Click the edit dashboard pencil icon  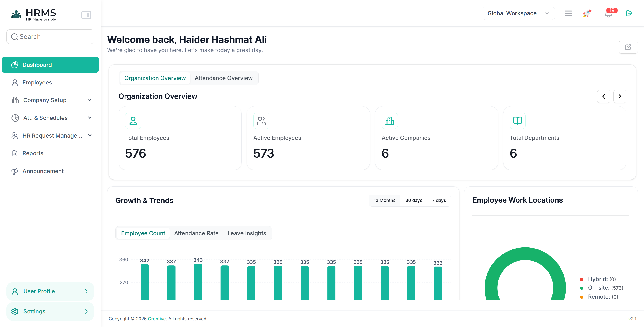(628, 47)
